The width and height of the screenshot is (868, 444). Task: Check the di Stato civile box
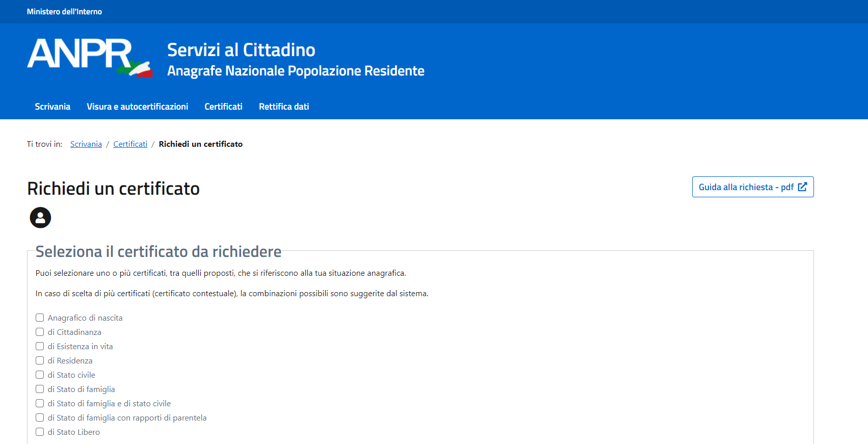[x=40, y=375]
